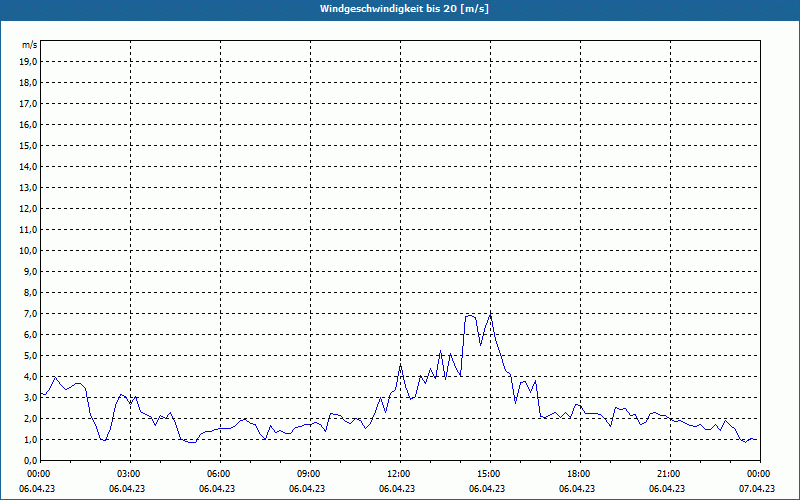This screenshot has width=800, height=500.
Task: Select the 3,0 y-axis value
Action: click(x=30, y=397)
